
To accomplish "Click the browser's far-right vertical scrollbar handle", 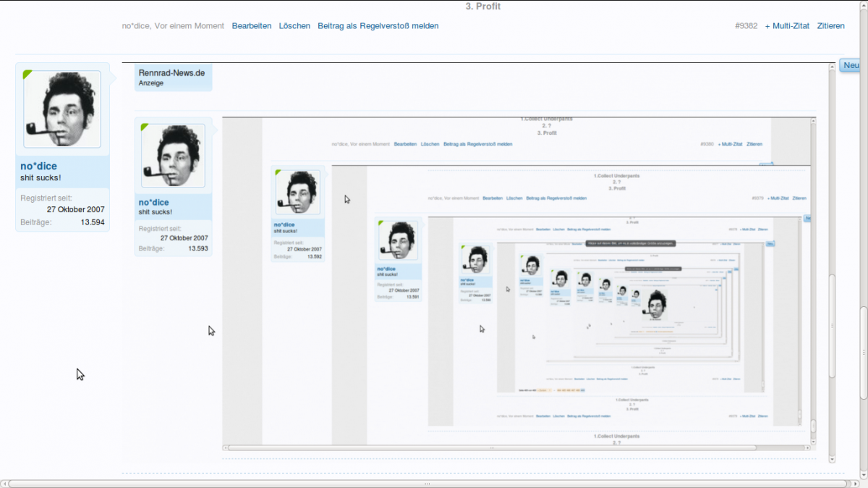I will [863, 351].
